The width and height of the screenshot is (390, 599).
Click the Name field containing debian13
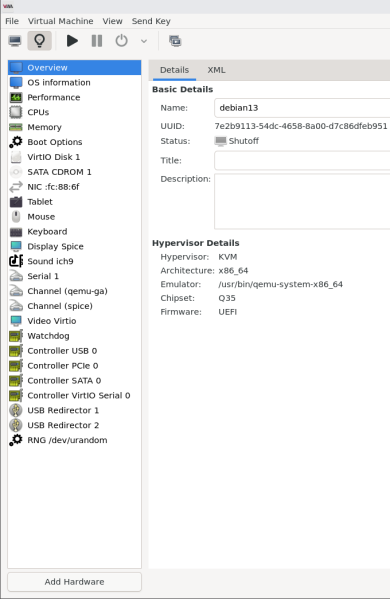coord(302,108)
